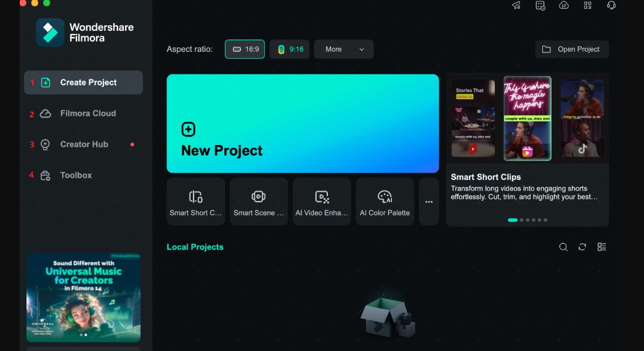Toggle the Local Projects list view
This screenshot has height=351, width=644.
point(602,247)
